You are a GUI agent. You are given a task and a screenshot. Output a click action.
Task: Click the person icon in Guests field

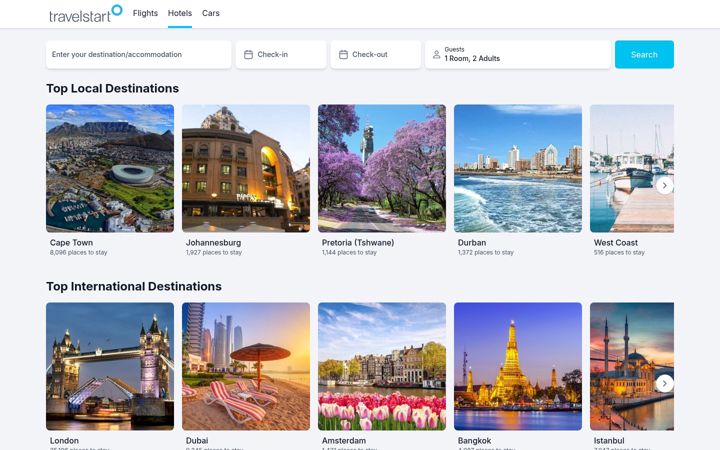click(x=437, y=55)
